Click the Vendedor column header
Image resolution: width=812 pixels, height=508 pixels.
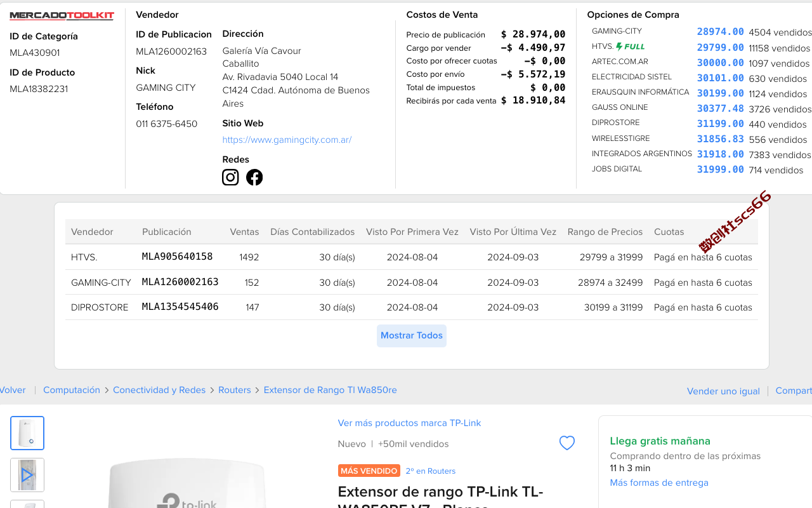click(92, 232)
